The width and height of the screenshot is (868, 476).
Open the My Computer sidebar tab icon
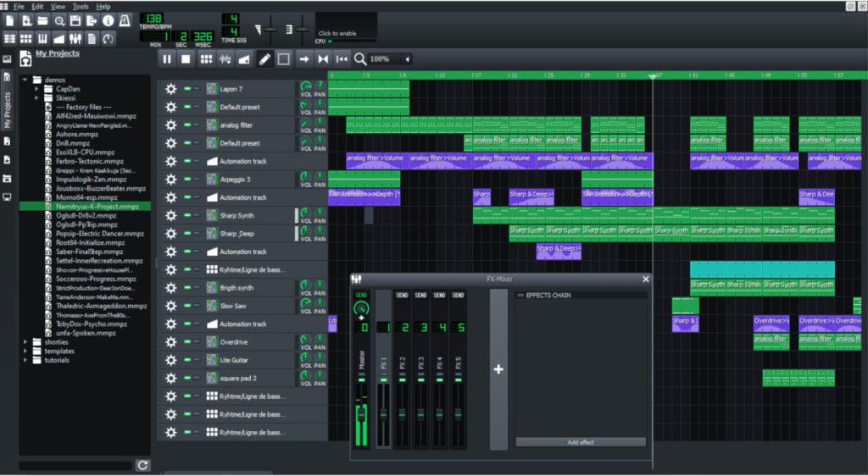pyautogui.click(x=7, y=196)
